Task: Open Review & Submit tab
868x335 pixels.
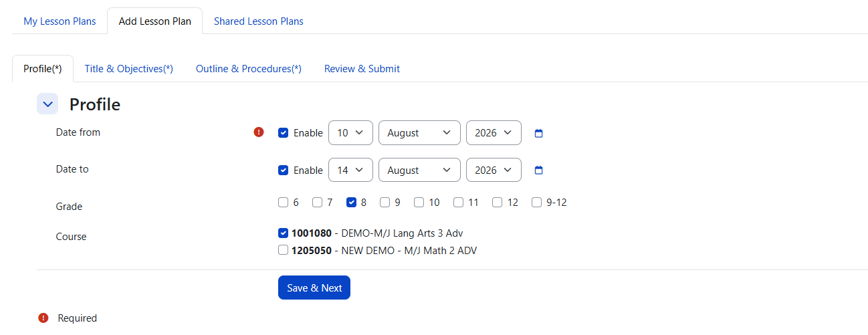Action: 362,69
